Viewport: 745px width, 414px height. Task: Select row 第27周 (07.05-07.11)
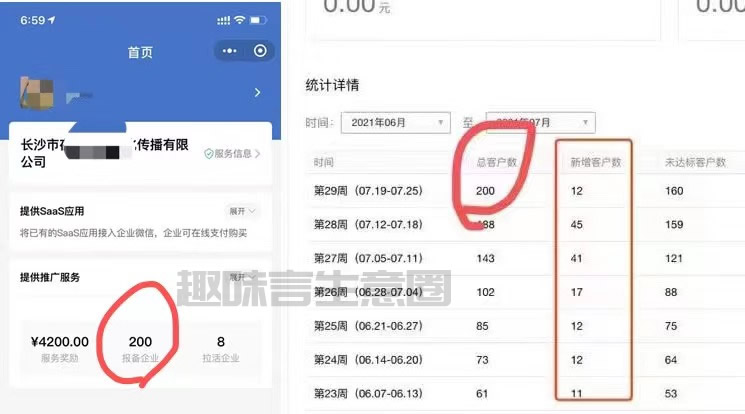pos(525,258)
